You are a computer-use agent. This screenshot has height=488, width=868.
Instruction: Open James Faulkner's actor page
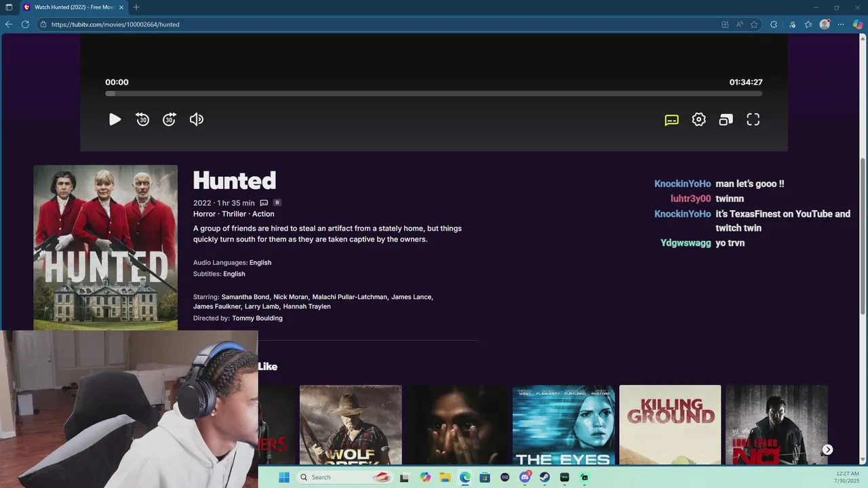coord(217,306)
